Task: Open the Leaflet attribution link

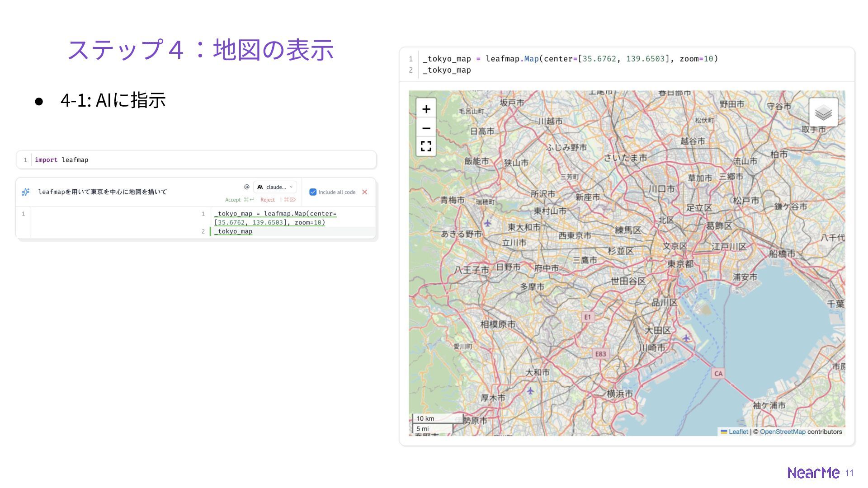Action: point(738,432)
